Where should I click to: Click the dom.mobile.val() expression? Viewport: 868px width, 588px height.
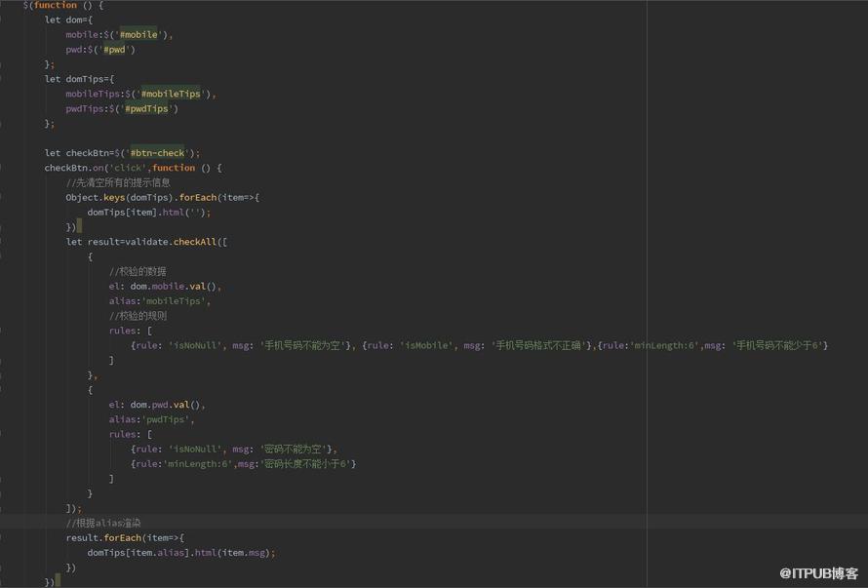(x=174, y=287)
